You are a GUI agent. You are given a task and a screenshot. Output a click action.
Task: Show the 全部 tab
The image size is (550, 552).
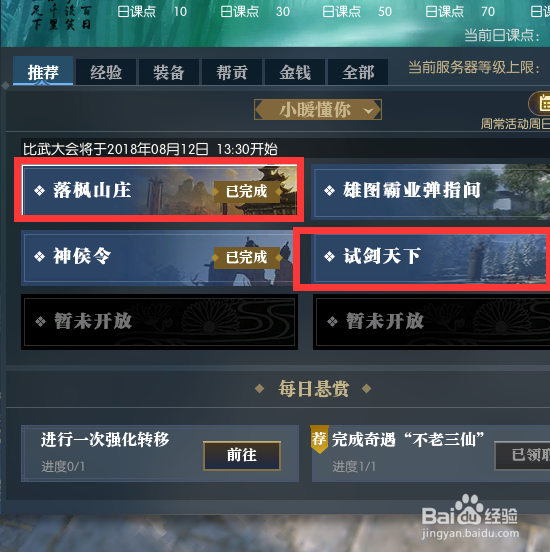click(x=358, y=72)
